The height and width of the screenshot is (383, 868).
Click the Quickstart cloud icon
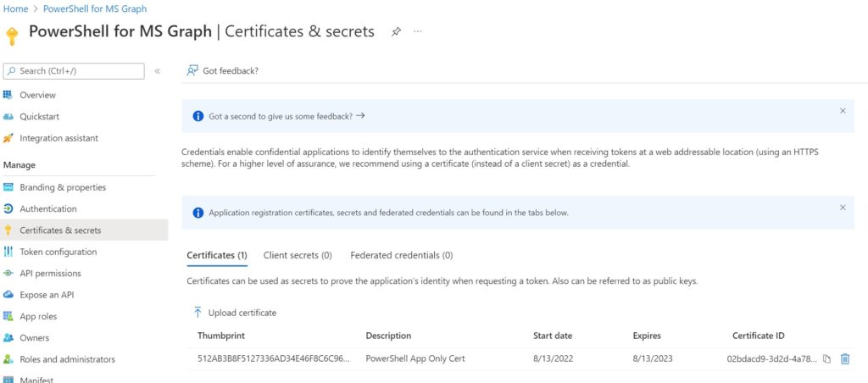coord(8,116)
